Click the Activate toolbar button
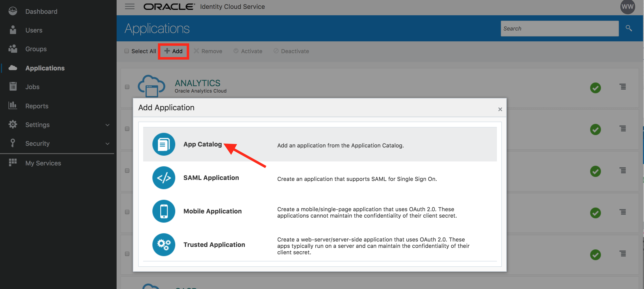 pyautogui.click(x=248, y=51)
